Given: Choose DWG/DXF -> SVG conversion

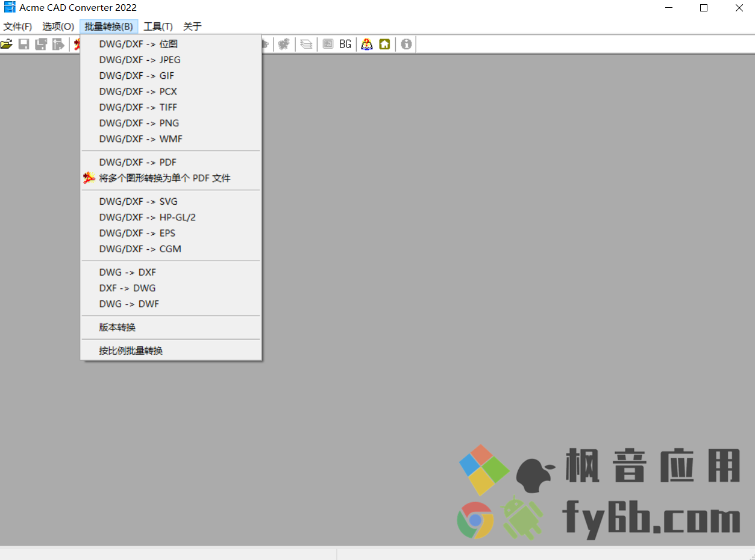Looking at the screenshot, I should (171, 201).
